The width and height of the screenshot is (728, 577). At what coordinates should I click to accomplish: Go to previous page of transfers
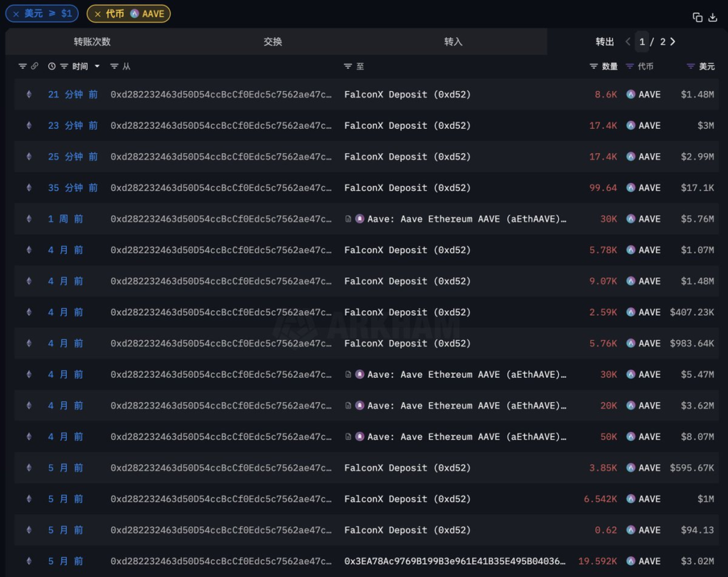pos(628,42)
